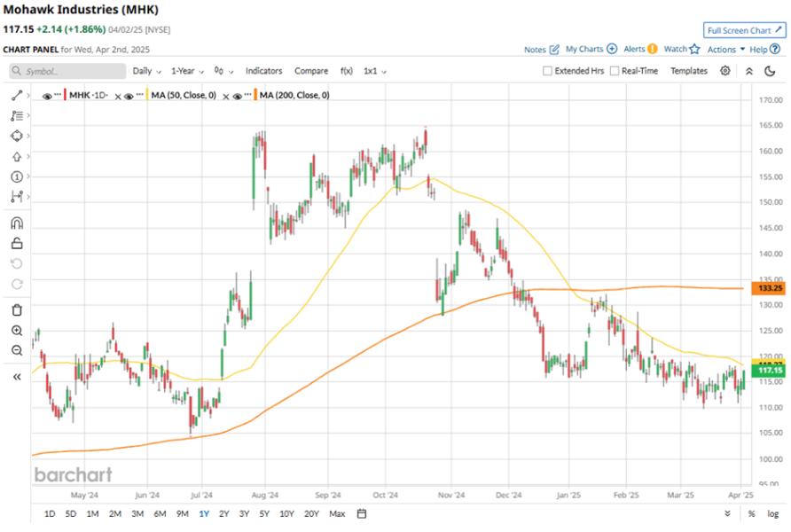Viewport: 791px width, 532px height.
Task: Open the Indicators menu
Action: (x=264, y=71)
